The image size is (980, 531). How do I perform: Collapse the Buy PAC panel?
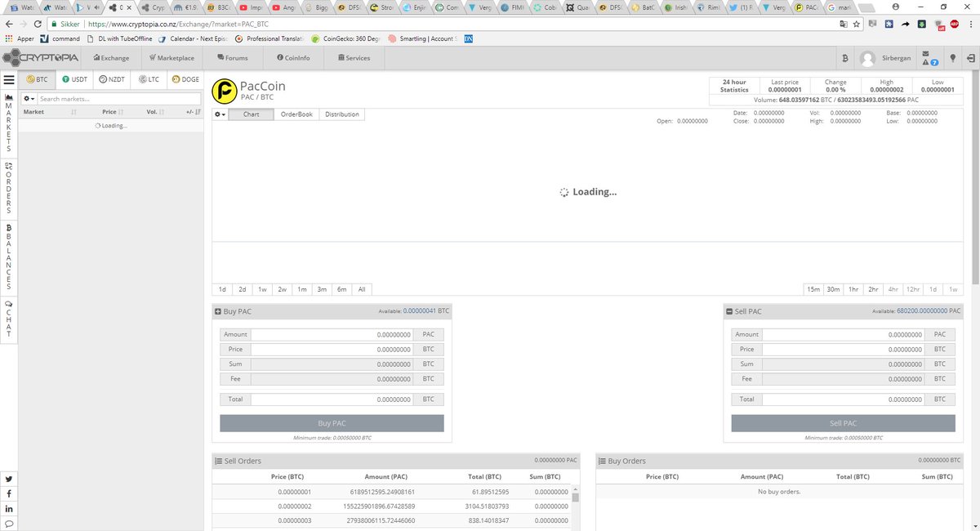217,311
